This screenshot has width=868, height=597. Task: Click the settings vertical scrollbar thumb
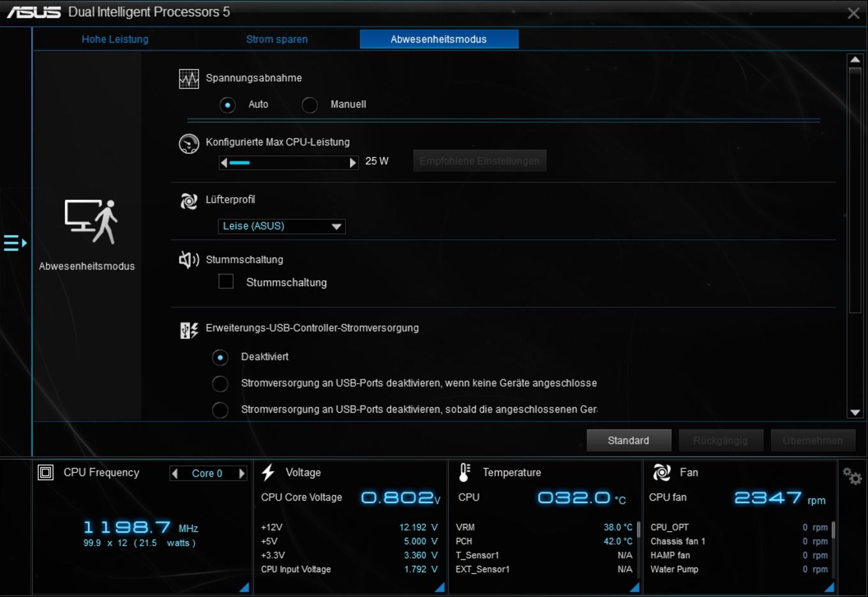[855, 190]
